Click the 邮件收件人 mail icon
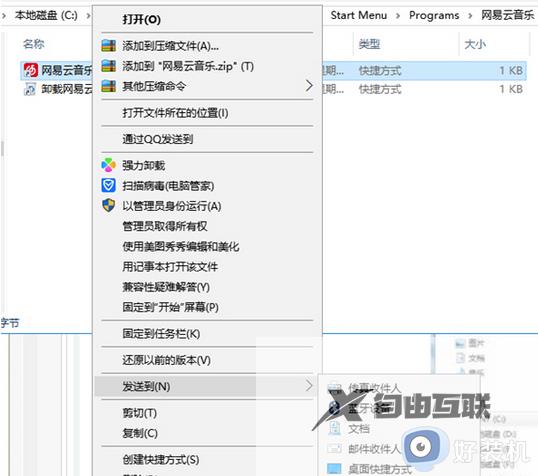 click(x=334, y=449)
